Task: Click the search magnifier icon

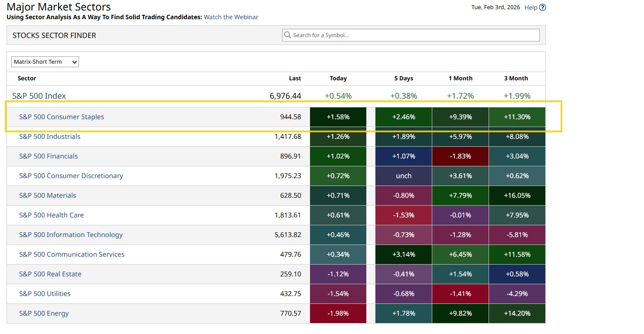Action: [x=287, y=35]
